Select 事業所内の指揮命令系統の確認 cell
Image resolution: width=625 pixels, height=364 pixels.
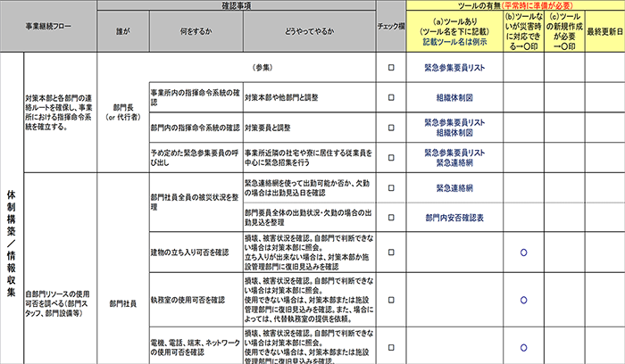(x=196, y=97)
